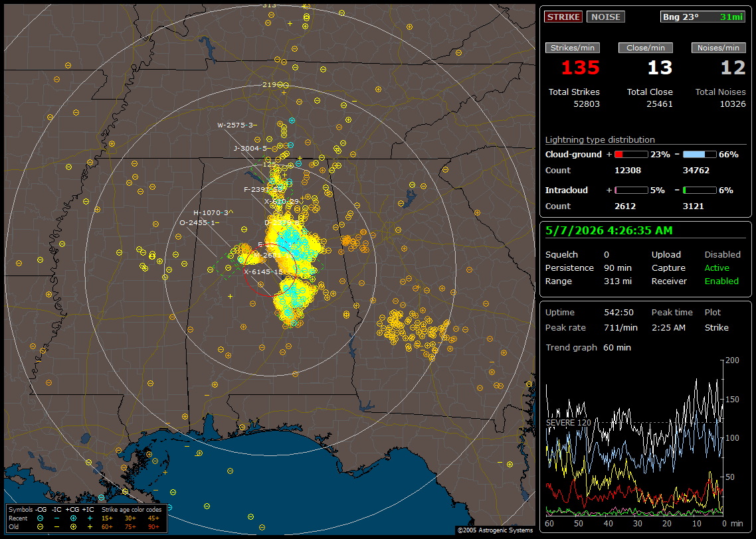The height and width of the screenshot is (539, 756).
Task: Click the yellow old -IC dash symbol
Action: tap(57, 527)
